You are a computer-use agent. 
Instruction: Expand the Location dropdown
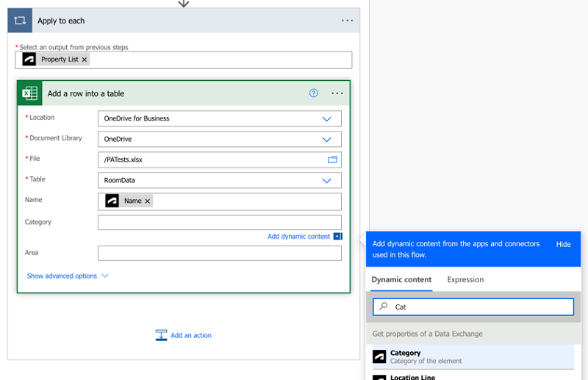pyautogui.click(x=326, y=118)
